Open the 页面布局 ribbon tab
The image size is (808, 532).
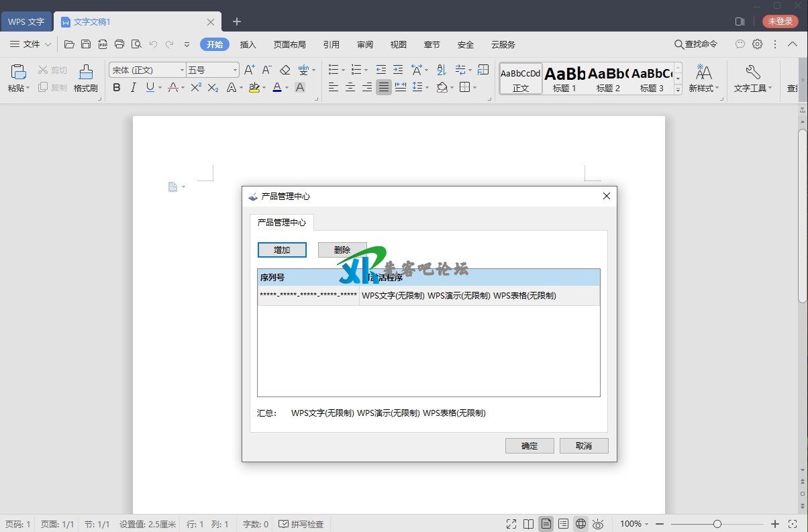click(x=289, y=44)
